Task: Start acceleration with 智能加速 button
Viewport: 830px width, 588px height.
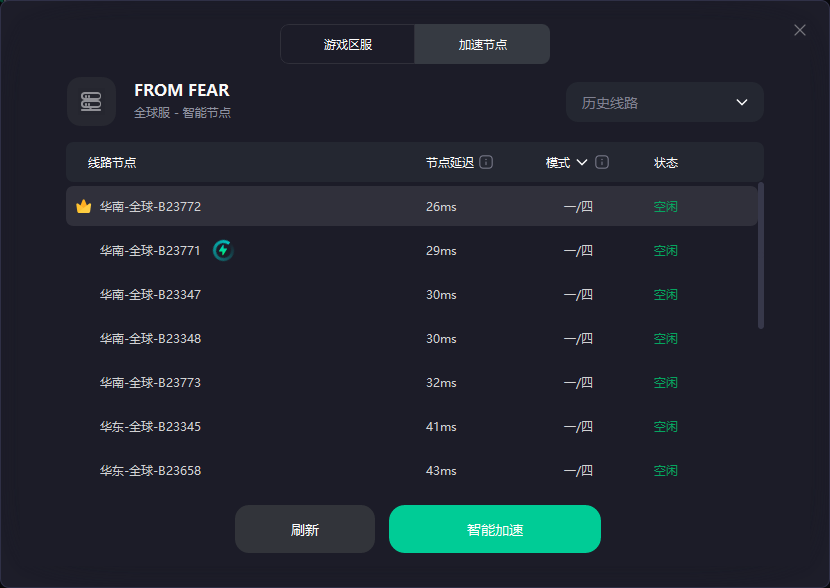Action: coord(494,529)
